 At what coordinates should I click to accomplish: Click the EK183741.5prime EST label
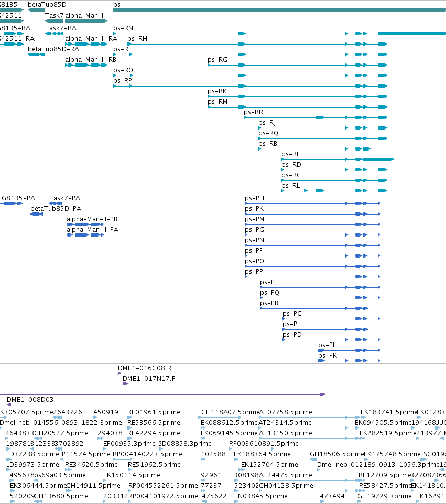388,412
